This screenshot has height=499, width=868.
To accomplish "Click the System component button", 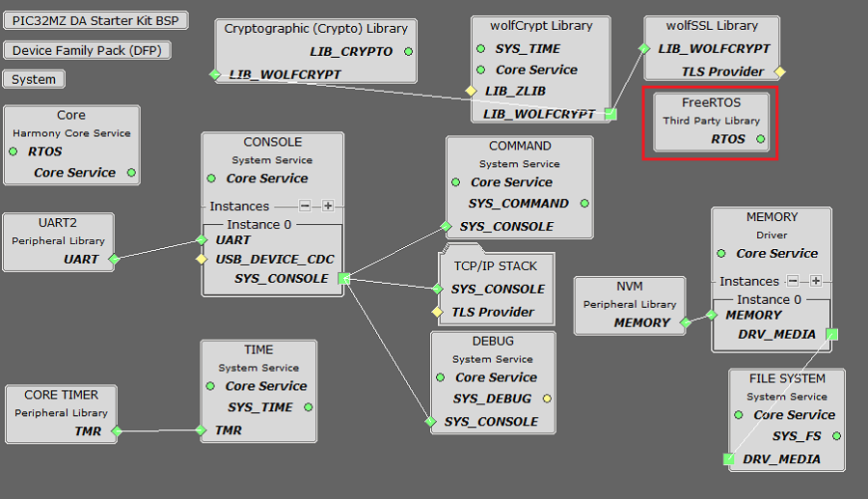I will (35, 79).
